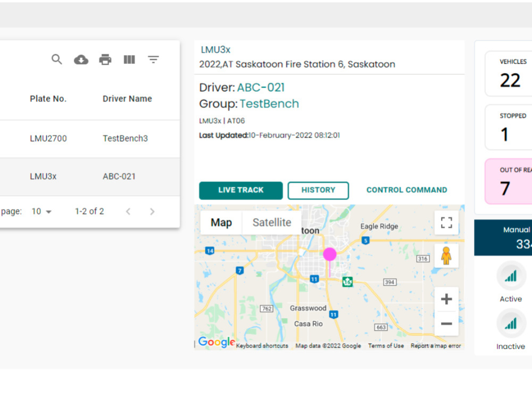Click the Casa Rio map label

click(x=308, y=323)
